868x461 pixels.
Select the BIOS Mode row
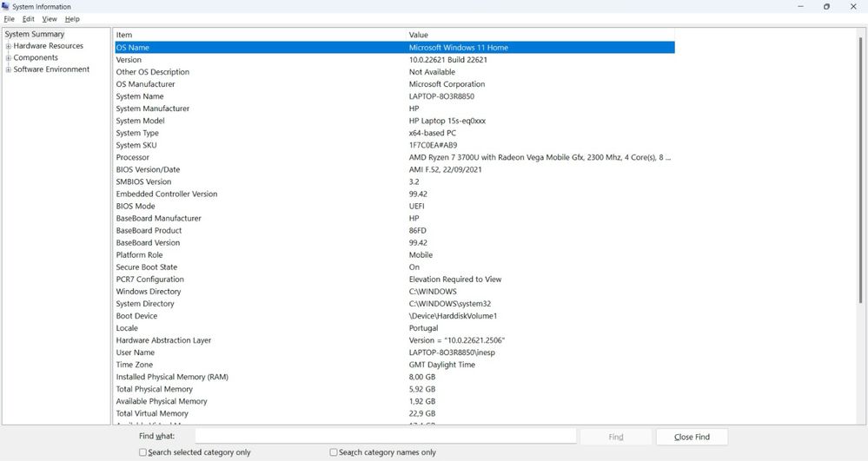point(394,206)
